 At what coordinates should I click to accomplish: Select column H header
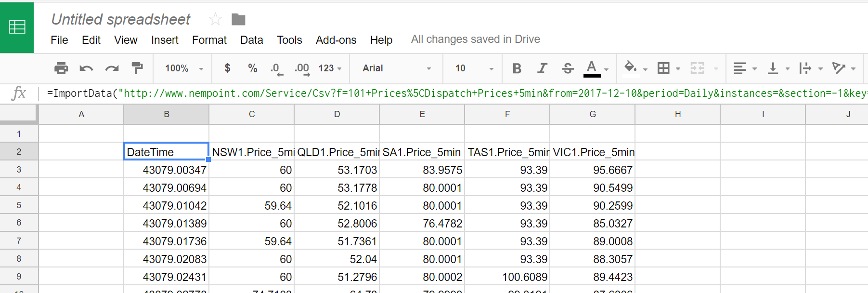pos(677,114)
